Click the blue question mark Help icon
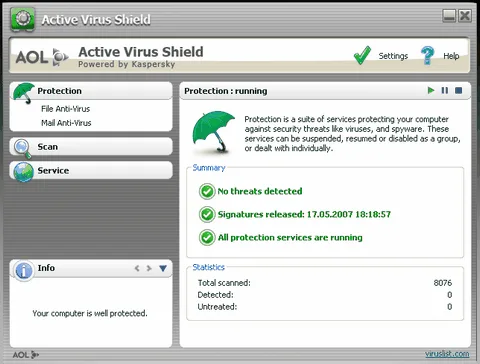The image size is (480, 364). 427,55
